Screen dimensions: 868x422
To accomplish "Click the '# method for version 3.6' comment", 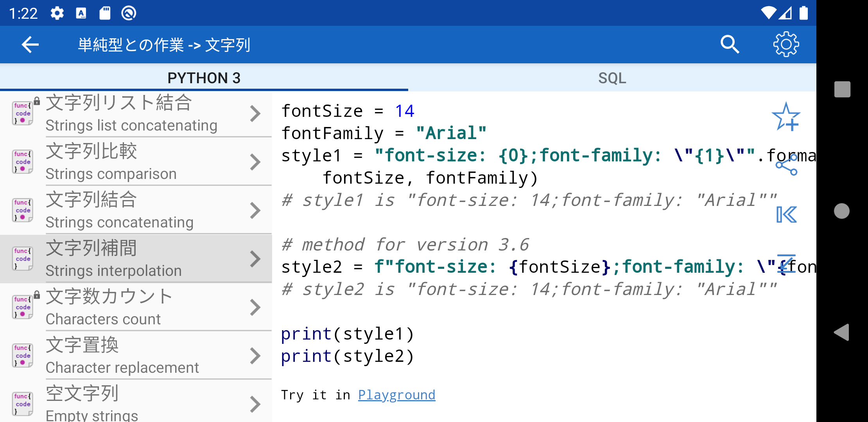I will tap(405, 245).
